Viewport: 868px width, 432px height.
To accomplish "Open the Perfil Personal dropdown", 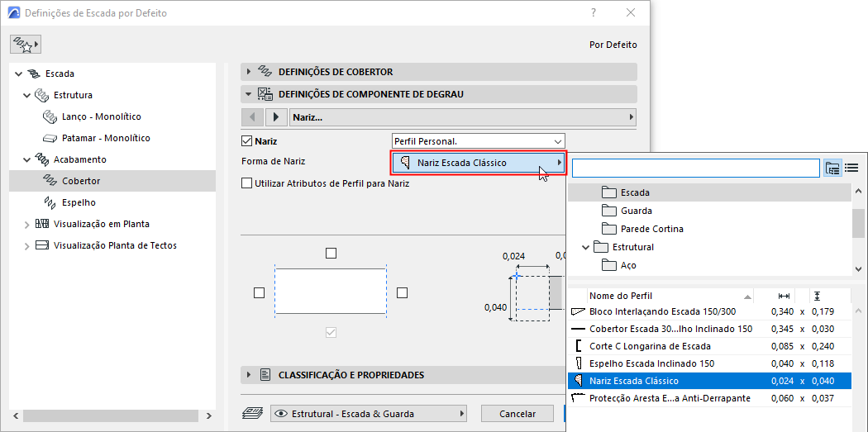I will [x=478, y=141].
